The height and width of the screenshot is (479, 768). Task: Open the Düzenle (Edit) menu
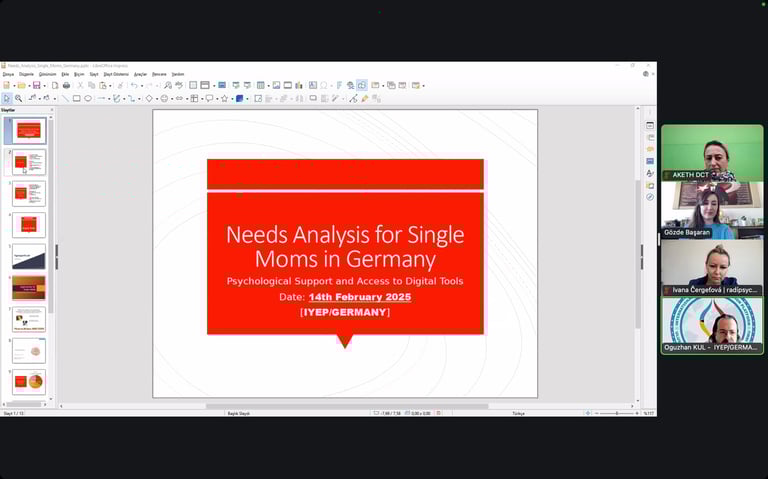click(x=26, y=74)
